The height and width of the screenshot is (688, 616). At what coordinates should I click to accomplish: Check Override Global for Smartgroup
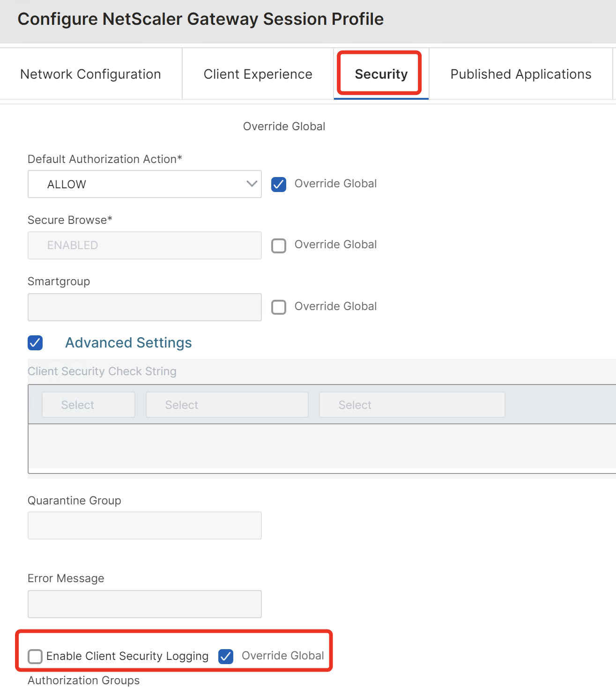pyautogui.click(x=279, y=307)
